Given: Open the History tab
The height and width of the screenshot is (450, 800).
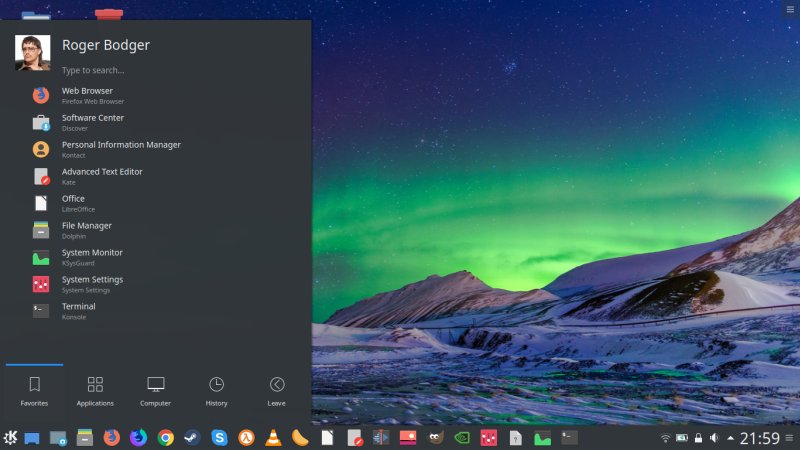Looking at the screenshot, I should point(216,391).
